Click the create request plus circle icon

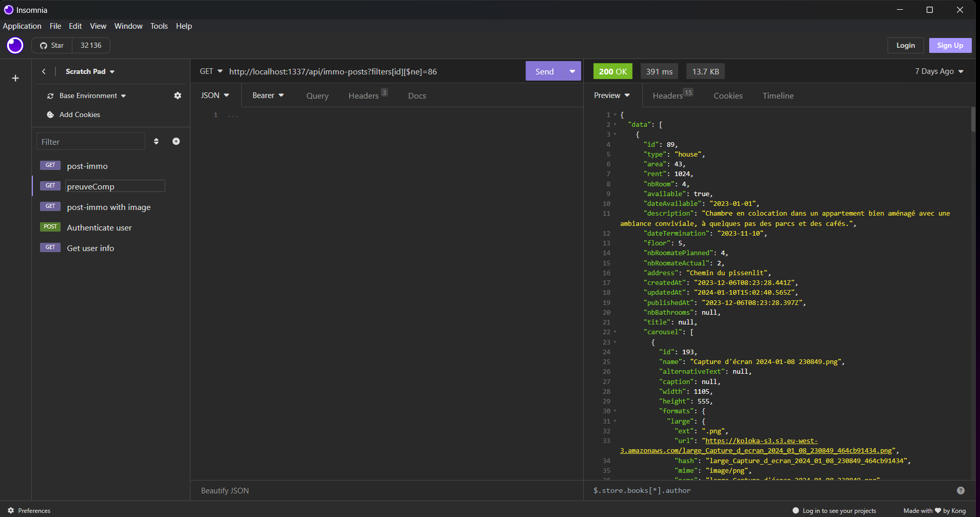click(176, 141)
